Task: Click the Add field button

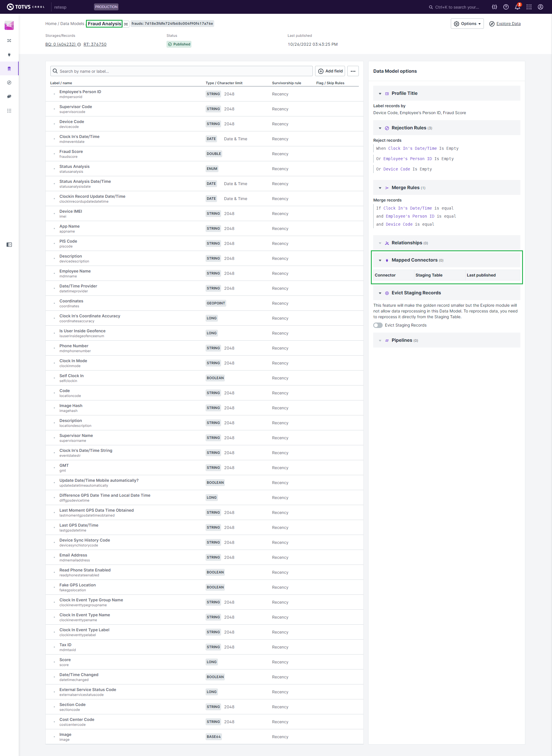Action: point(330,71)
